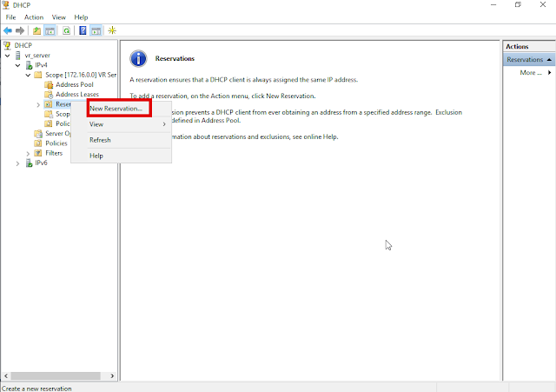Expand the Reservations tree node
This screenshot has height=392, width=556.
click(x=38, y=104)
